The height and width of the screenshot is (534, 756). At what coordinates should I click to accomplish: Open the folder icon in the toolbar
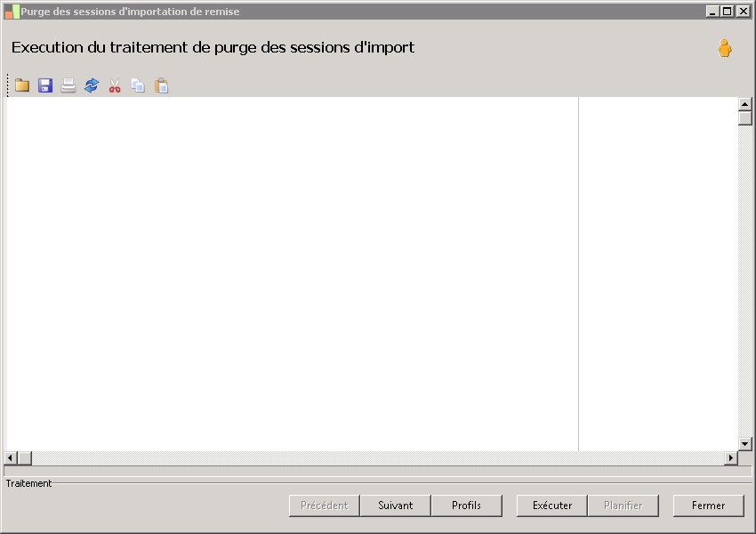(x=22, y=85)
